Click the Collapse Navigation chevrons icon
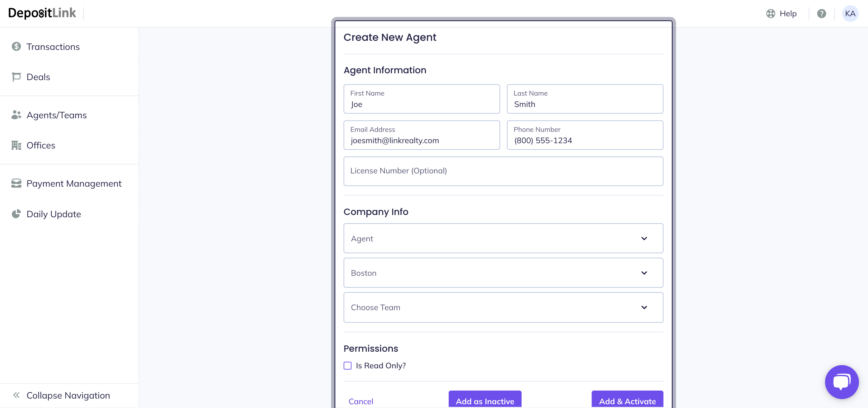 (x=16, y=396)
